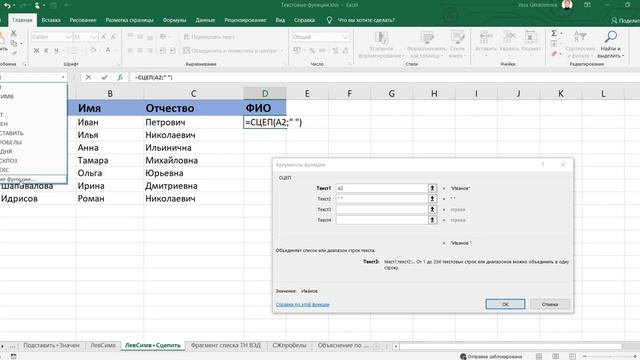This screenshot has width=640, height=360.
Task: Toggle underline Ч formatting
Action: tap(56, 51)
